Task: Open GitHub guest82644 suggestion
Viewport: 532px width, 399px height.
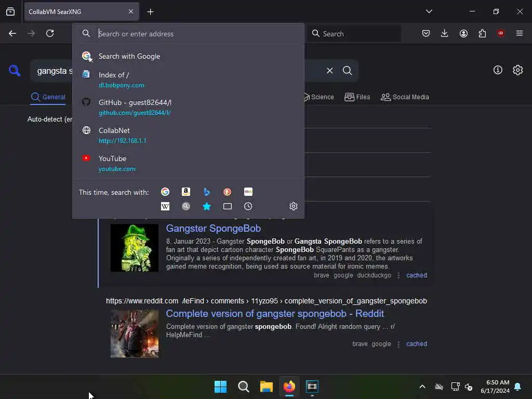Action: coord(188,107)
